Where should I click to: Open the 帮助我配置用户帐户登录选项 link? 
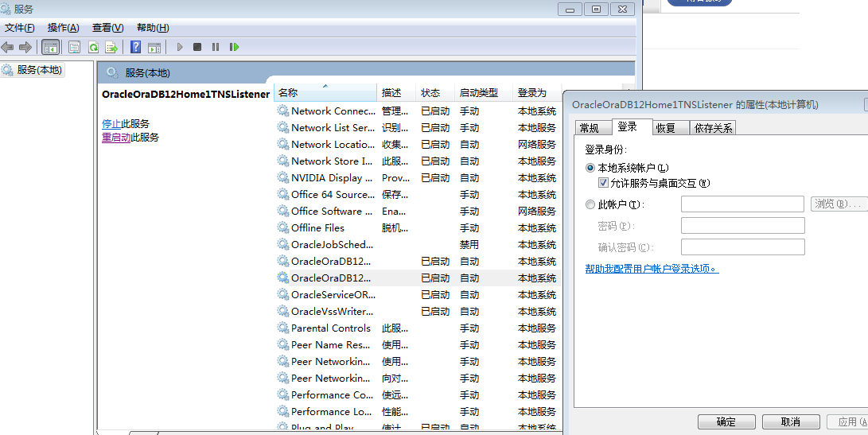[652, 269]
